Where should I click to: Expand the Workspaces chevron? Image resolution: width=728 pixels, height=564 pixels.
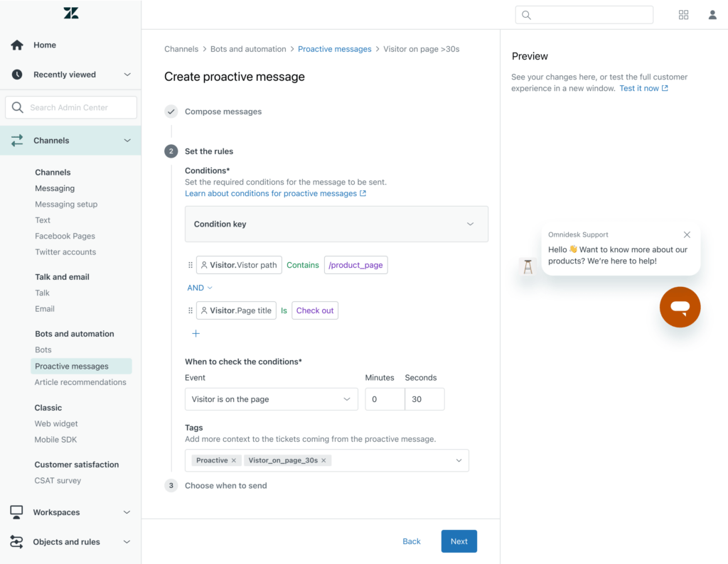pyautogui.click(x=127, y=512)
